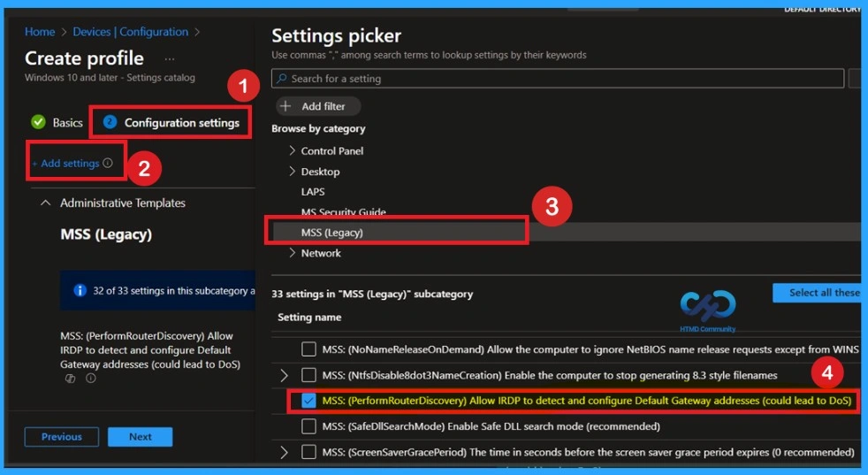Check the NtfsDisable8dot3NameCreation checkbox
The image size is (868, 475).
click(308, 375)
